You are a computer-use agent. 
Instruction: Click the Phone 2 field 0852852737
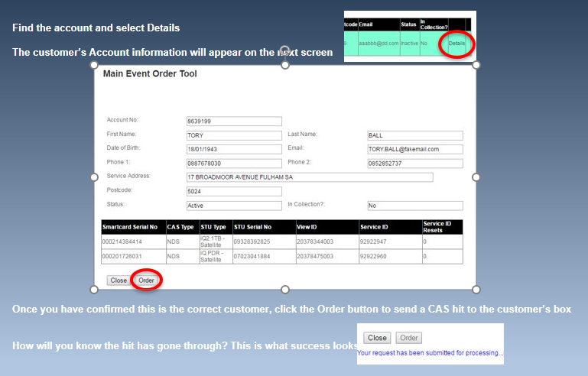(415, 164)
